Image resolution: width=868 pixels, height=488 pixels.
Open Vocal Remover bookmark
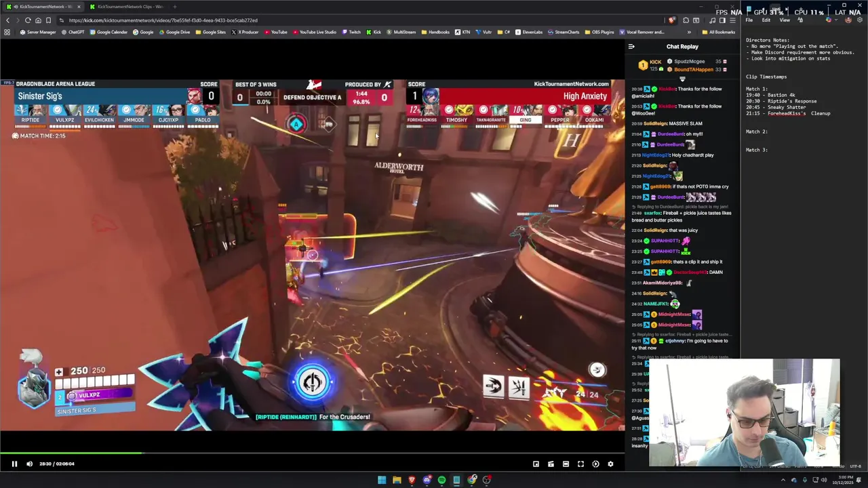(641, 32)
